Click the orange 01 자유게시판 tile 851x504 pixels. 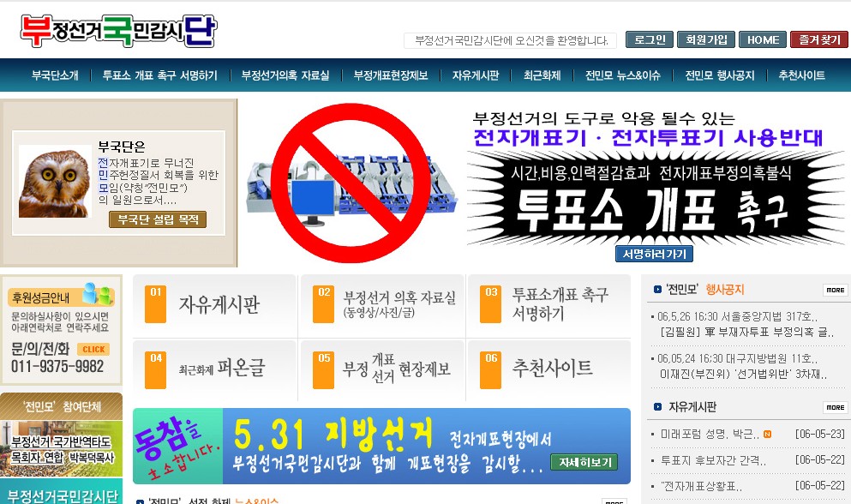pos(214,305)
